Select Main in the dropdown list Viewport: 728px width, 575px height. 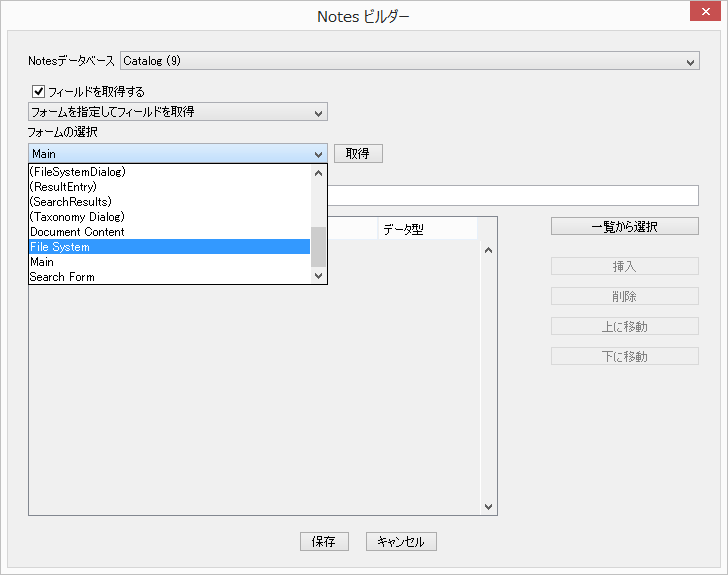click(42, 262)
